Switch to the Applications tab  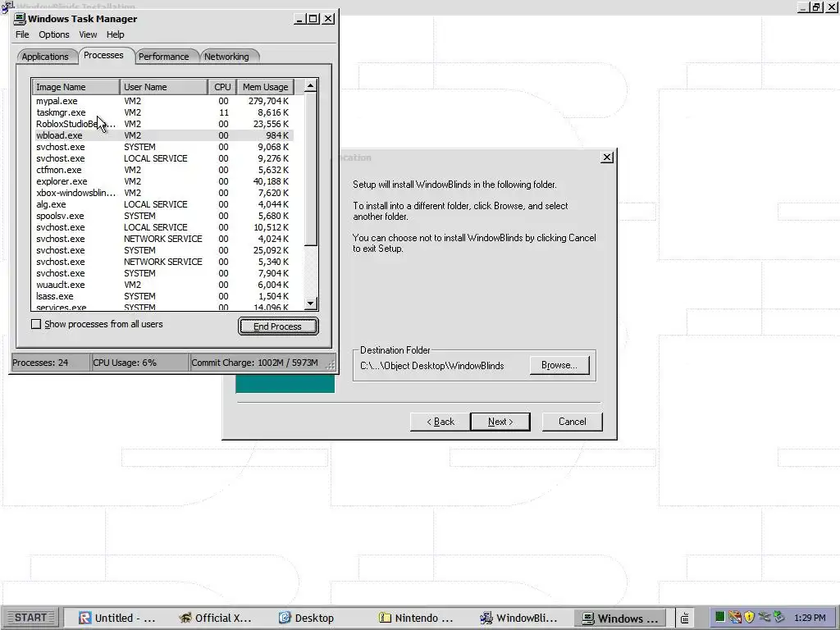45,57
